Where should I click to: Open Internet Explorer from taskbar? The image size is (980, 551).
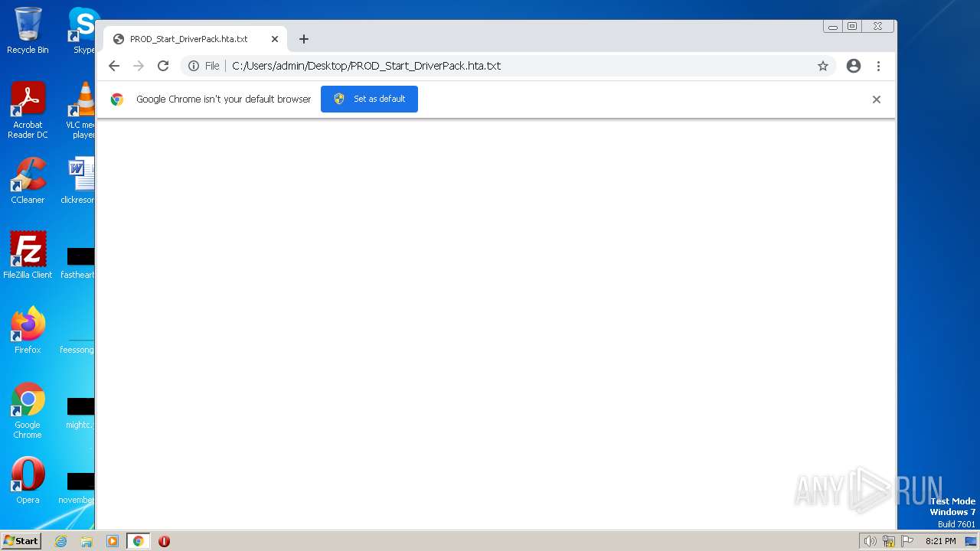[61, 541]
